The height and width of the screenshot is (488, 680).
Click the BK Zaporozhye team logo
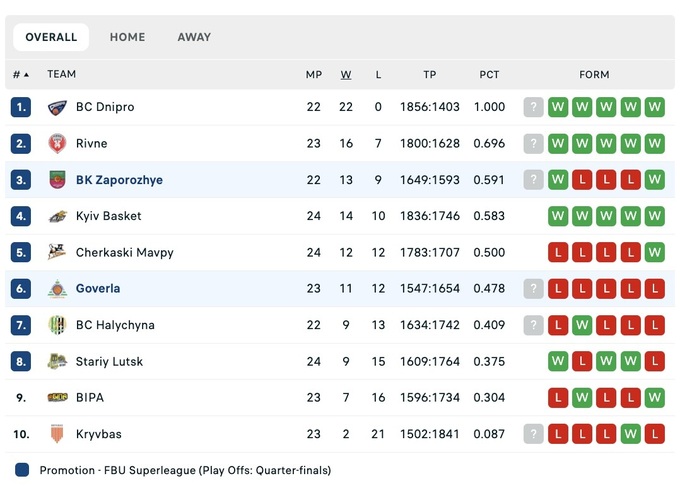pos(57,180)
